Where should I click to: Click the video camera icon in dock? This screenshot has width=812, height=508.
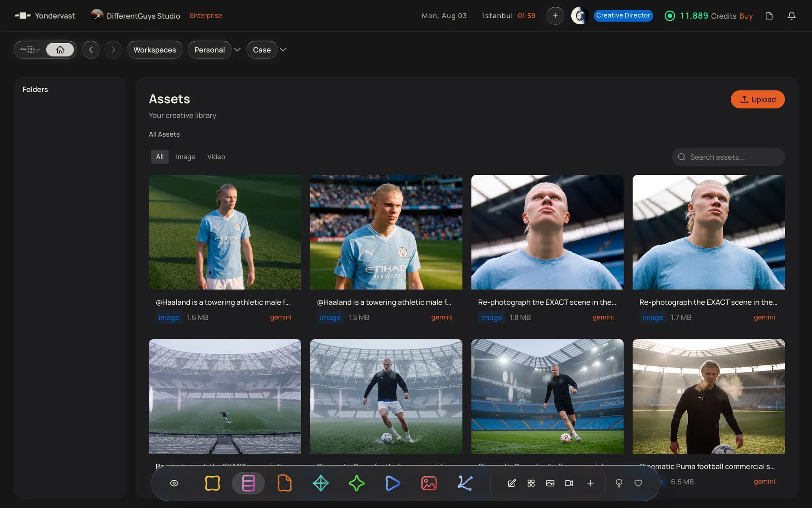[569, 483]
